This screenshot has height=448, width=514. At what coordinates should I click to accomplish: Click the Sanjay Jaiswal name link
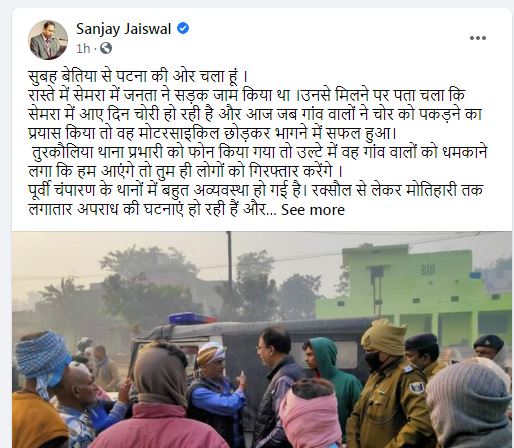(x=124, y=29)
